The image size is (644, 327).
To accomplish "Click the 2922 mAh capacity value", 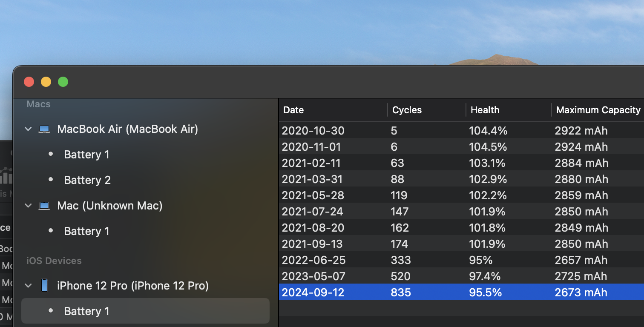I will [581, 131].
